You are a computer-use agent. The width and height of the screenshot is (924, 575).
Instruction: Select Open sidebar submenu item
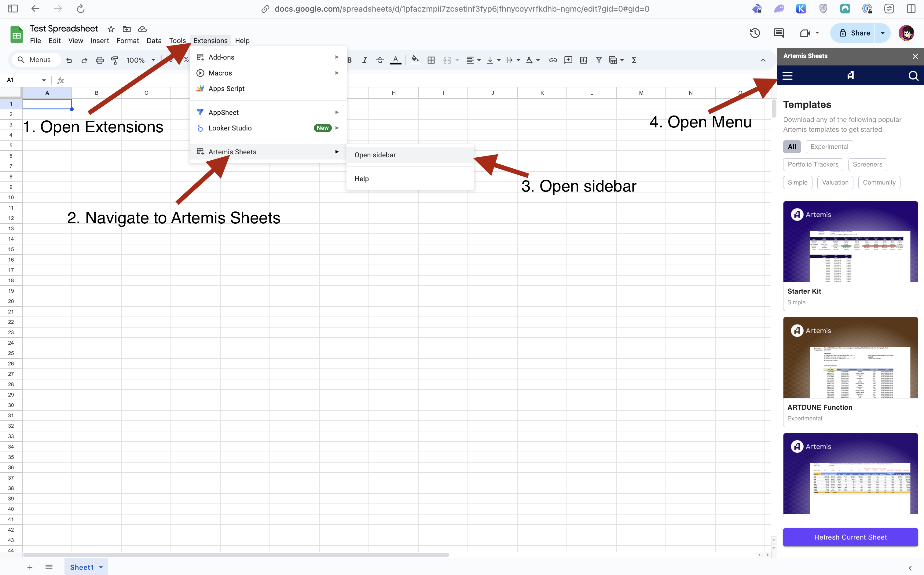coord(410,155)
